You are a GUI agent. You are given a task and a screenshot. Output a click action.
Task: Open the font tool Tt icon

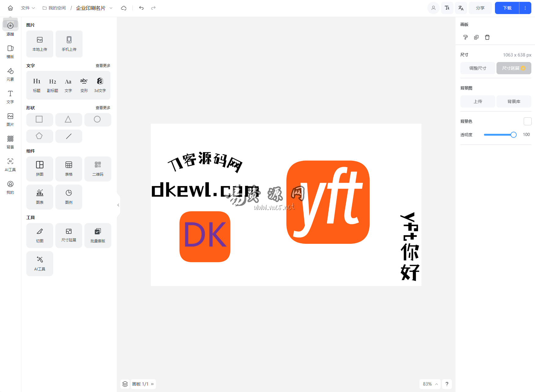pyautogui.click(x=447, y=8)
